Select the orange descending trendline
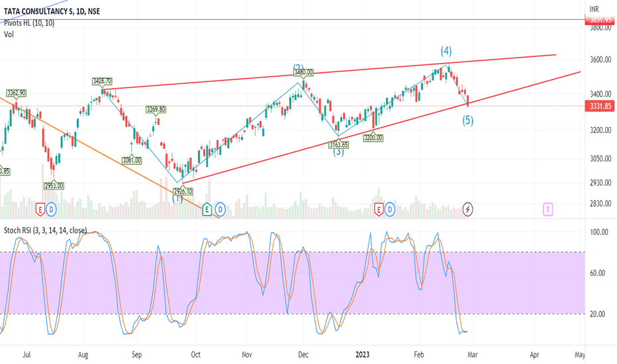 coord(110,158)
